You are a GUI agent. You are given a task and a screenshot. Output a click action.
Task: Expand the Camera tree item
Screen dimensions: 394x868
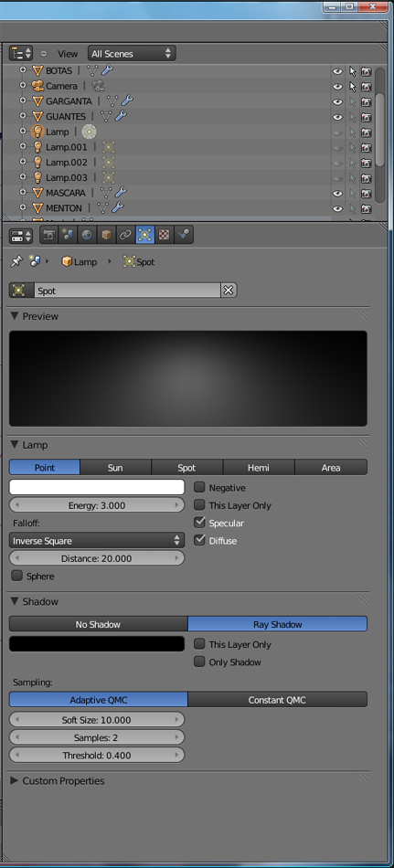coord(23,85)
